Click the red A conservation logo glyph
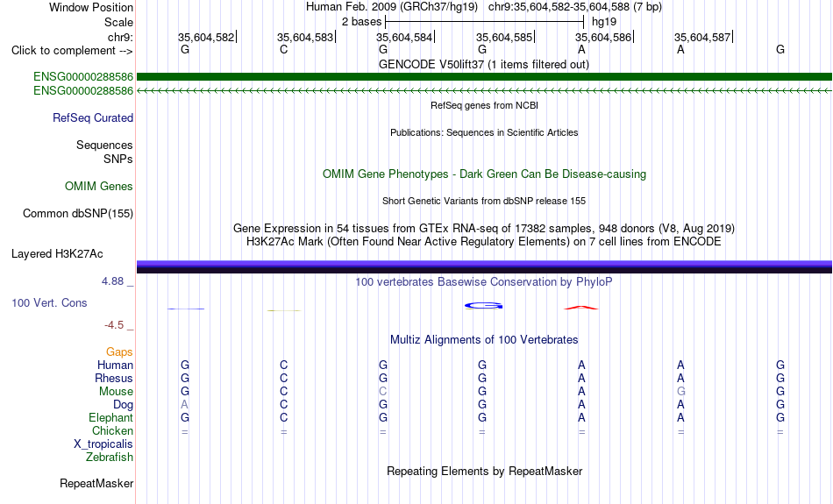Viewport: 833px width, 504px height. 581,308
